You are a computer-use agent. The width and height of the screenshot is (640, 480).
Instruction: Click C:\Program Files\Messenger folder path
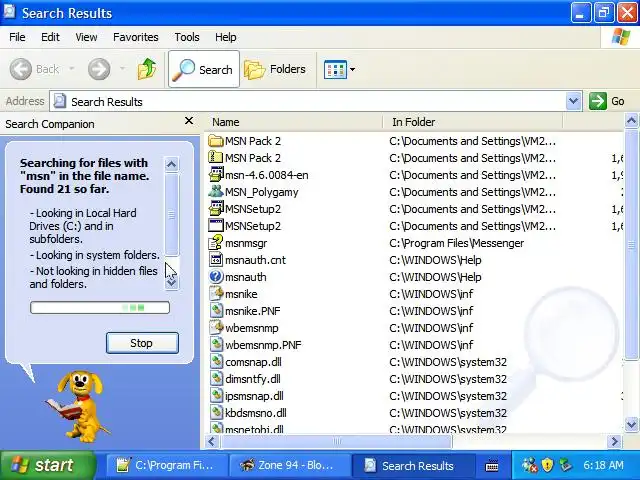[x=456, y=243]
